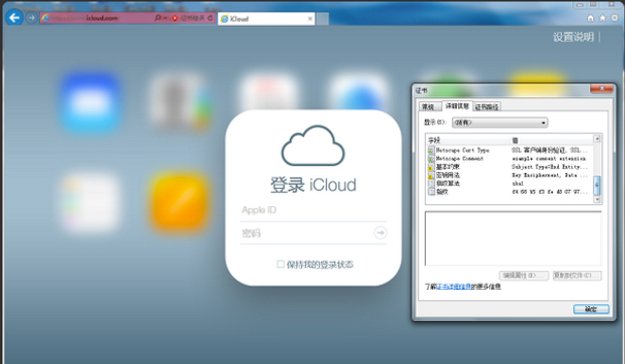The width and height of the screenshot is (625, 364).
Task: Click the 值 column header
Action: [552, 140]
